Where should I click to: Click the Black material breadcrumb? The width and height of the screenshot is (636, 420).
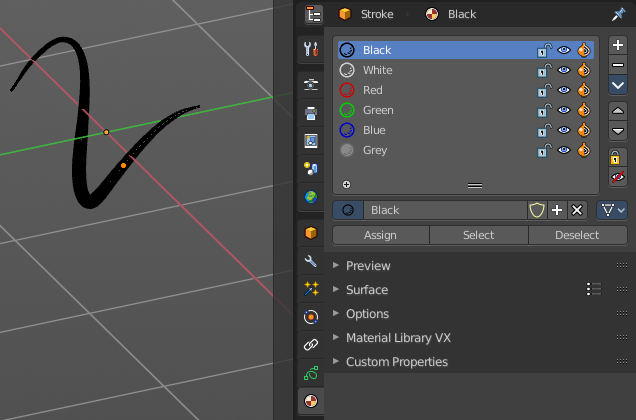pyautogui.click(x=450, y=14)
